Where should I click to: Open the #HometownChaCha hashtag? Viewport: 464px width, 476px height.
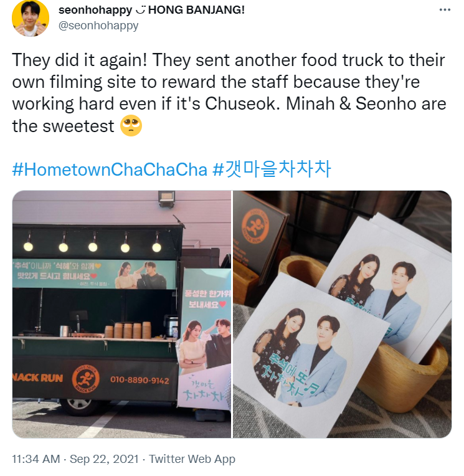click(110, 169)
